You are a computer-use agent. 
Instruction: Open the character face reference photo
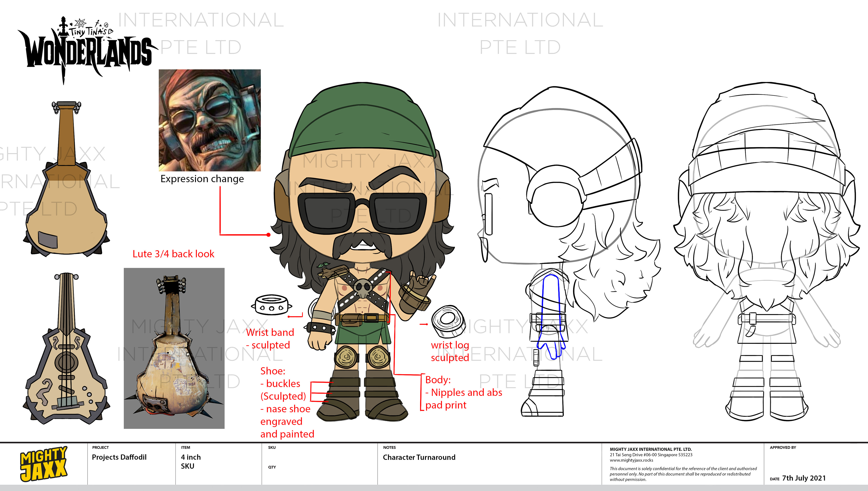[x=210, y=120]
